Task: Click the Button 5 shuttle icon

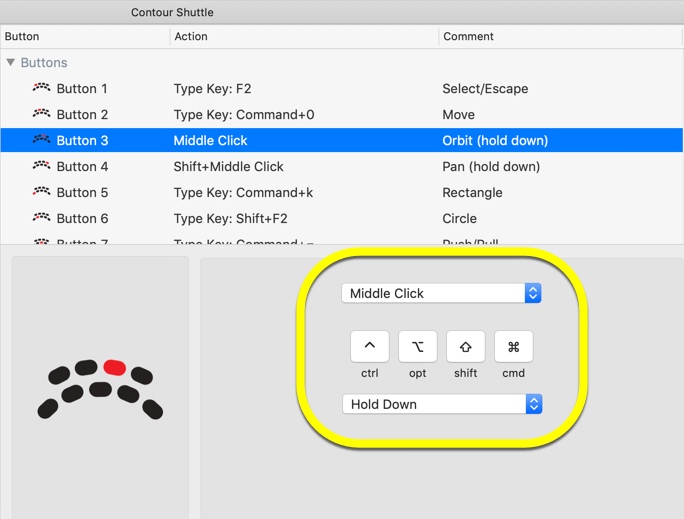Action: (x=41, y=191)
